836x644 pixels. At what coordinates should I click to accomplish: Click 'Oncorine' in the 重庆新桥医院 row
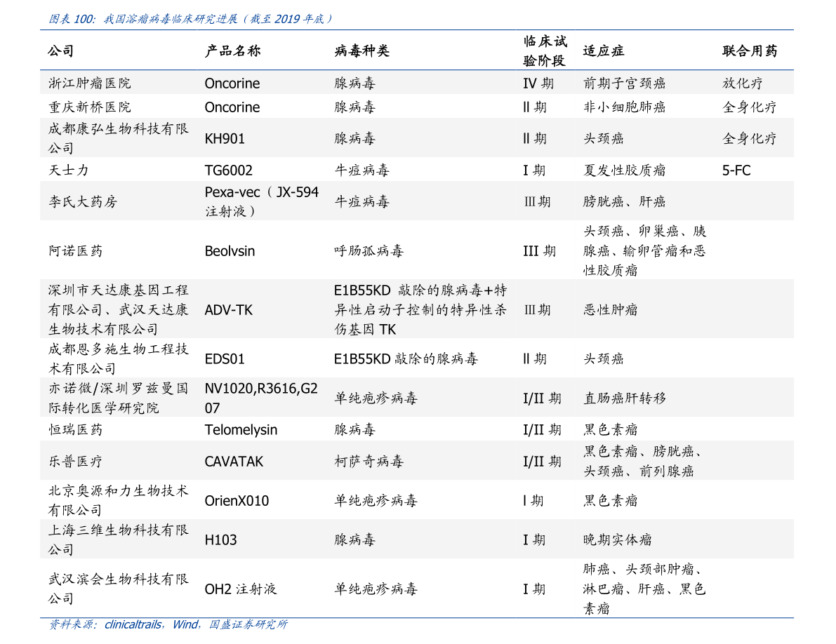[x=232, y=107]
